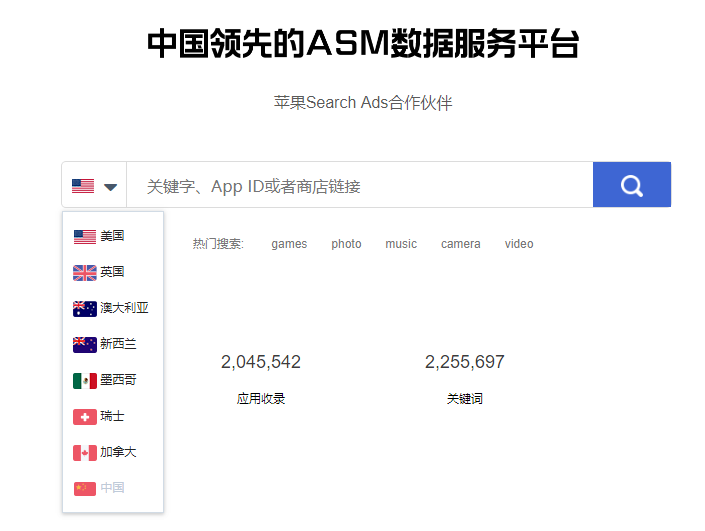Click the Switzerland flag icon
This screenshot has height=531, width=705.
85,416
